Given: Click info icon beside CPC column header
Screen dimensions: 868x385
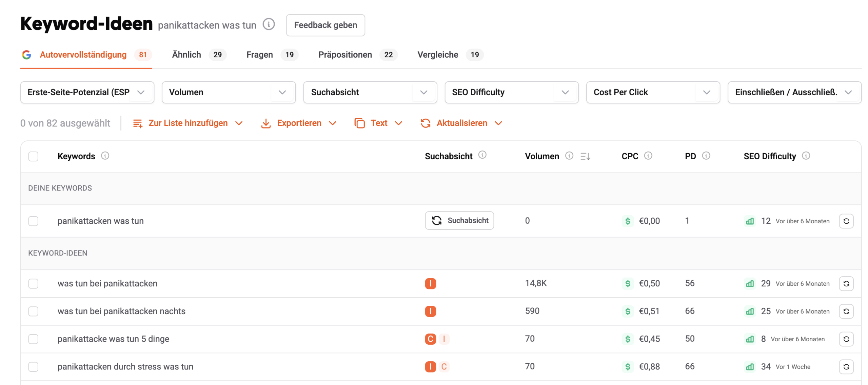Looking at the screenshot, I should point(648,156).
